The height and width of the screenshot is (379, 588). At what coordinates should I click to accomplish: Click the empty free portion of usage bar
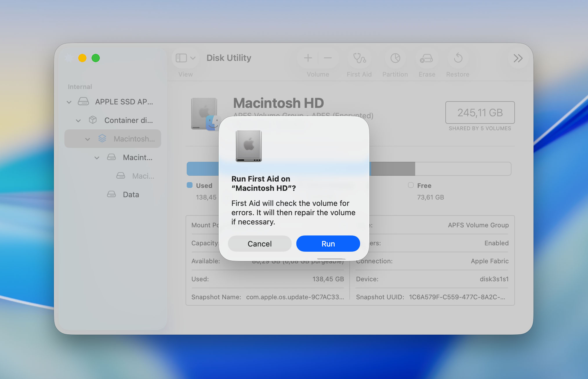(x=463, y=169)
